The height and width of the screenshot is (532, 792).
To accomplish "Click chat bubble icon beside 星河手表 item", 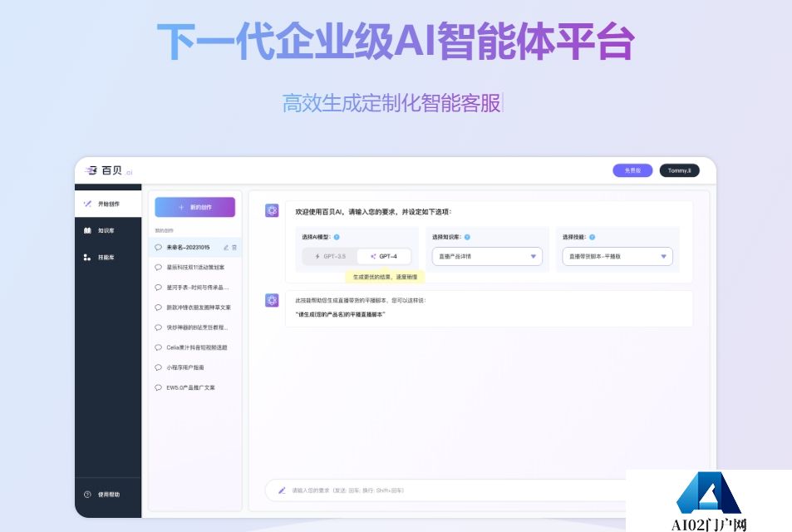I will coord(158,288).
